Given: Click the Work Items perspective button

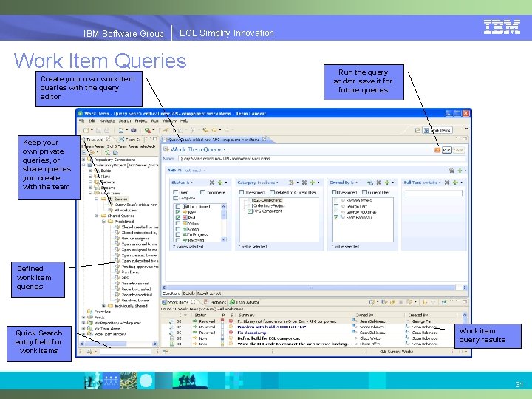Looking at the screenshot, I should point(437,130).
